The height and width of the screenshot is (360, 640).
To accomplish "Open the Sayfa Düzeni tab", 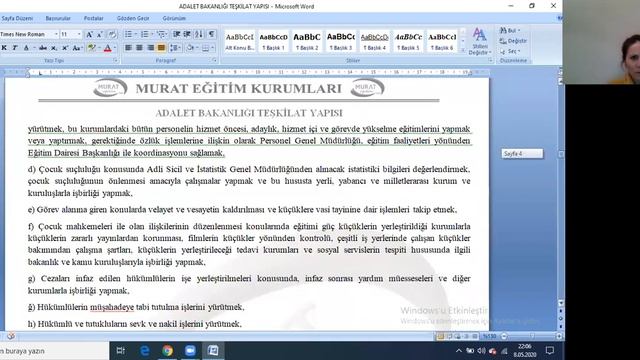I will click(x=17, y=18).
